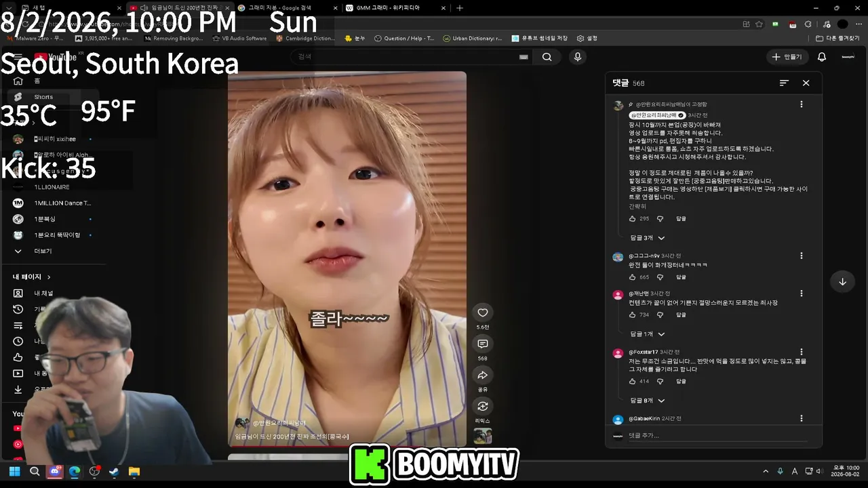
Task: Open File Explorer from the taskbar
Action: pyautogui.click(x=134, y=472)
